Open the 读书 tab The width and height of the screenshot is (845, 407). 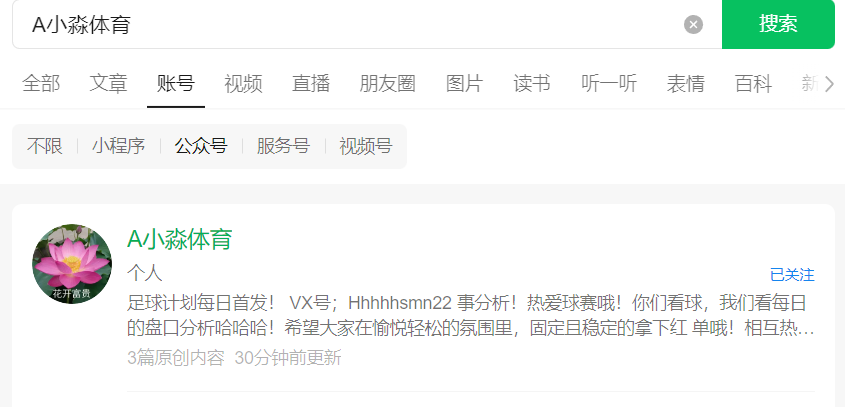pos(532,84)
